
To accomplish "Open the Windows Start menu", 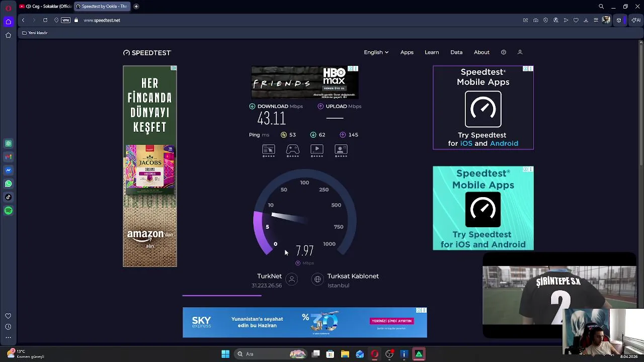I will click(x=225, y=354).
